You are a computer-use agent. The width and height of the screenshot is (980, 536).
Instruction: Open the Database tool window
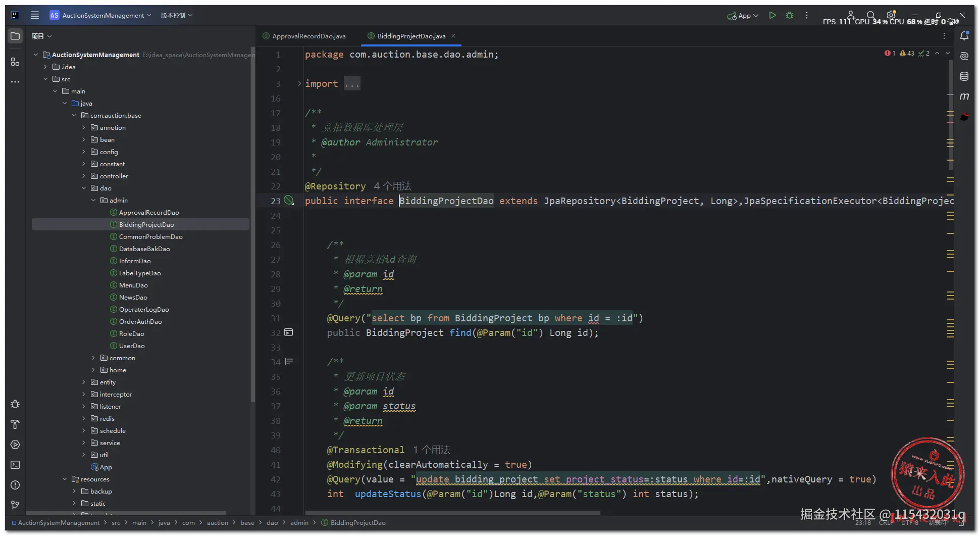pos(964,76)
